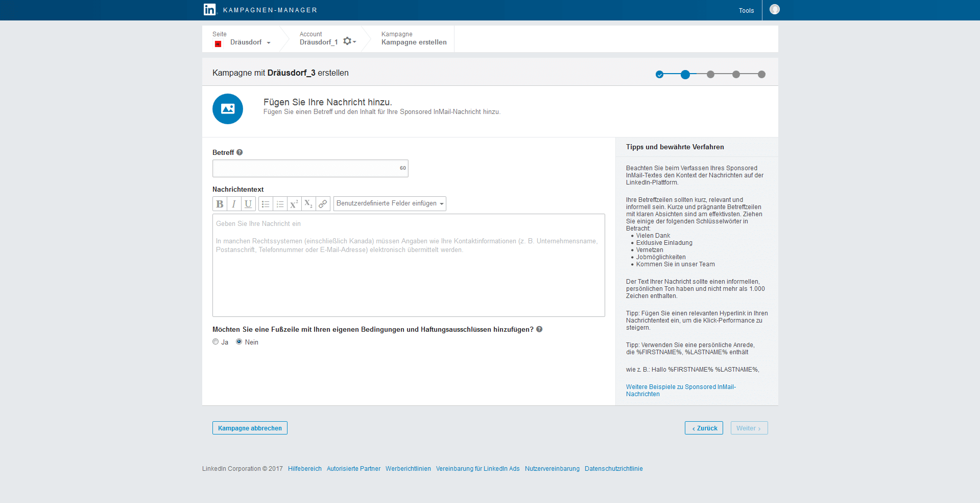Click the LinkedIn logo icon
The height and width of the screenshot is (503, 980).
pyautogui.click(x=209, y=10)
